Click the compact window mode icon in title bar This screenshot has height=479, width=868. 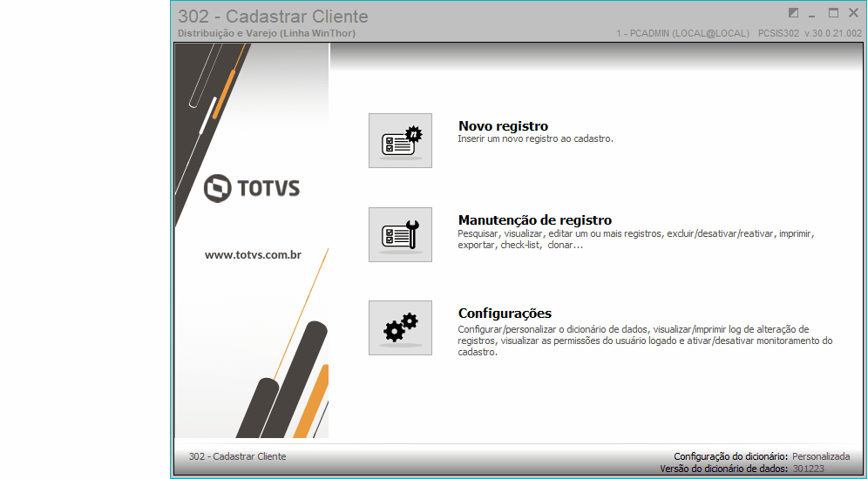click(793, 13)
